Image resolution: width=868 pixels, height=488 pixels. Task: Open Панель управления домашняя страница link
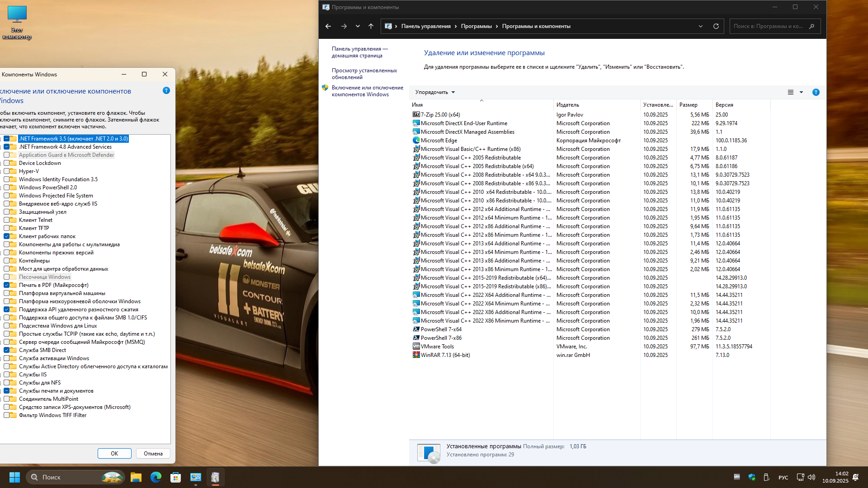click(360, 52)
